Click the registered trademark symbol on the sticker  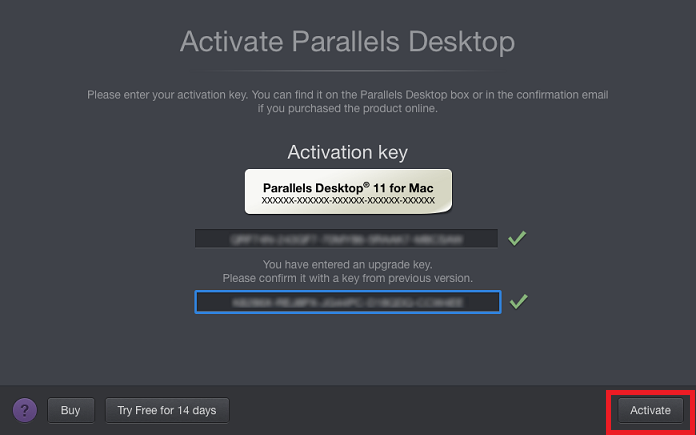[367, 184]
